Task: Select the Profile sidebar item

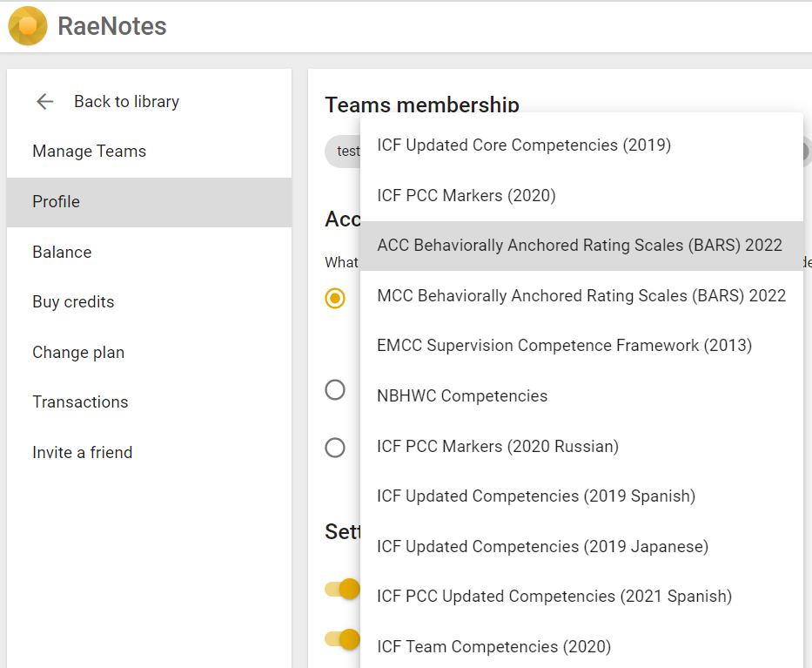Action: [x=149, y=201]
